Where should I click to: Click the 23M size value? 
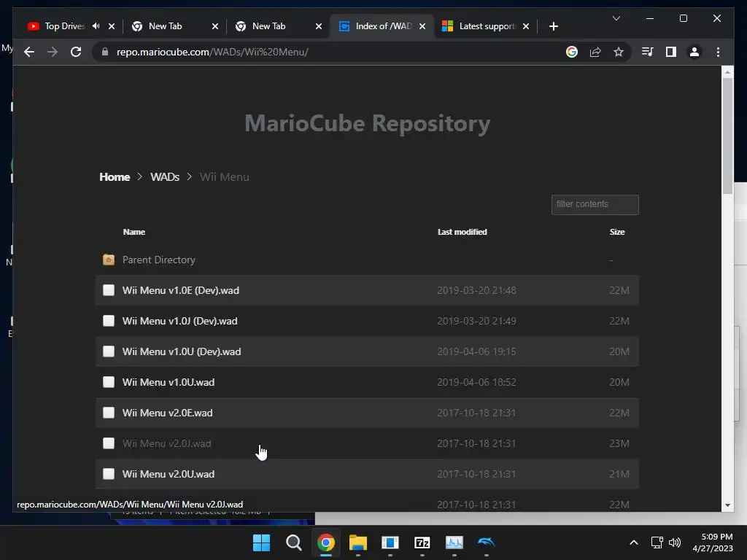(x=619, y=443)
